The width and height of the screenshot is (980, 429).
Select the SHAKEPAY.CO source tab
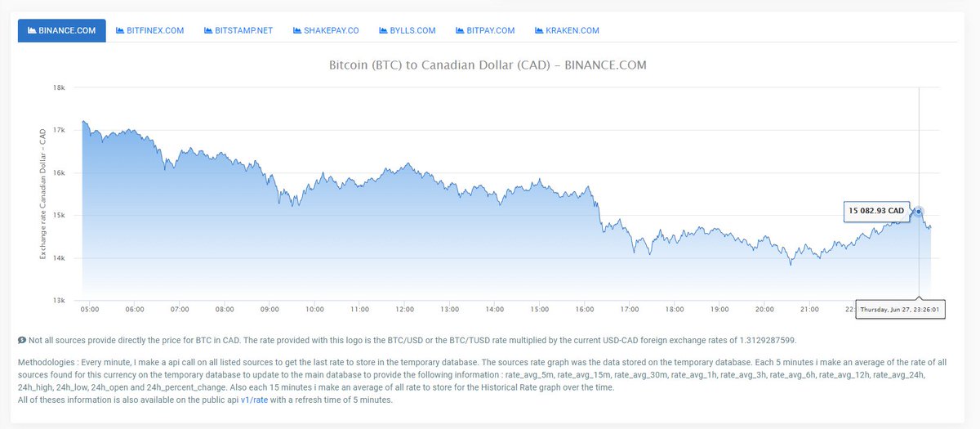tap(325, 31)
